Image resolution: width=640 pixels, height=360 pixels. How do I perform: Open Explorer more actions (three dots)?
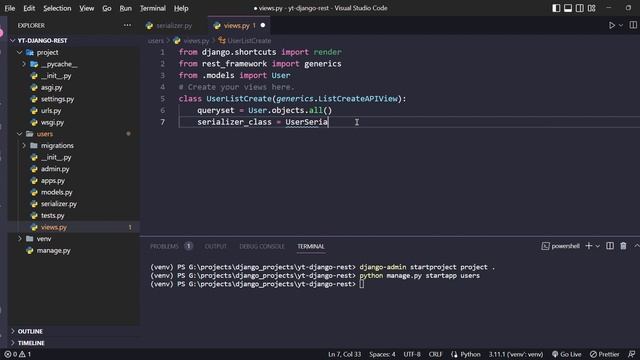coord(127,25)
